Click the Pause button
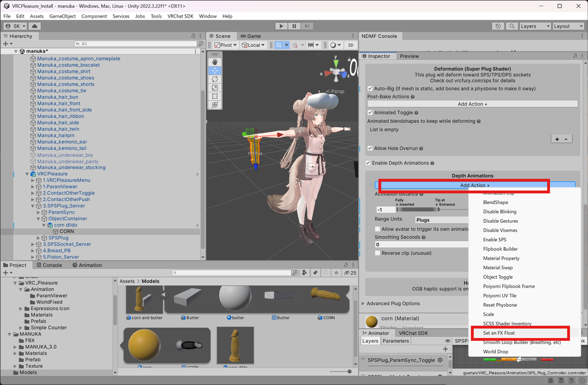The width and height of the screenshot is (588, 385). pyautogui.click(x=294, y=26)
